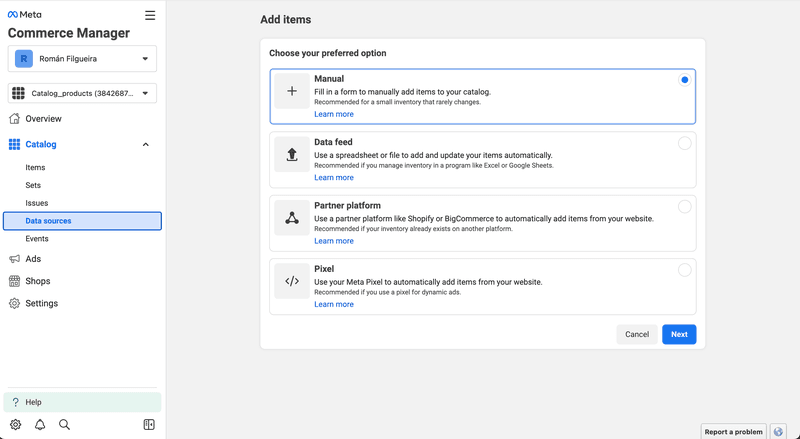
Task: Click the Add items page heading
Action: point(286,19)
